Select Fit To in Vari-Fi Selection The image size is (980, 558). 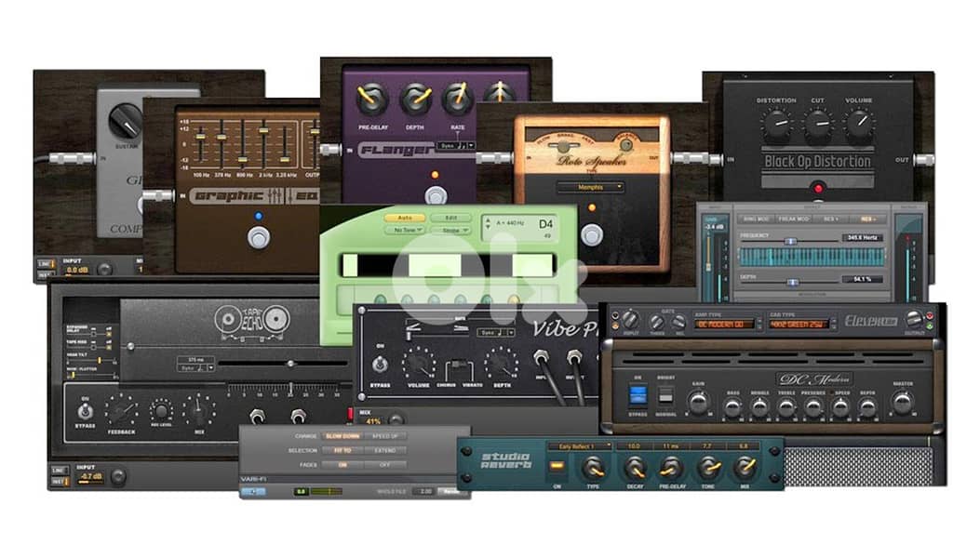(342, 450)
